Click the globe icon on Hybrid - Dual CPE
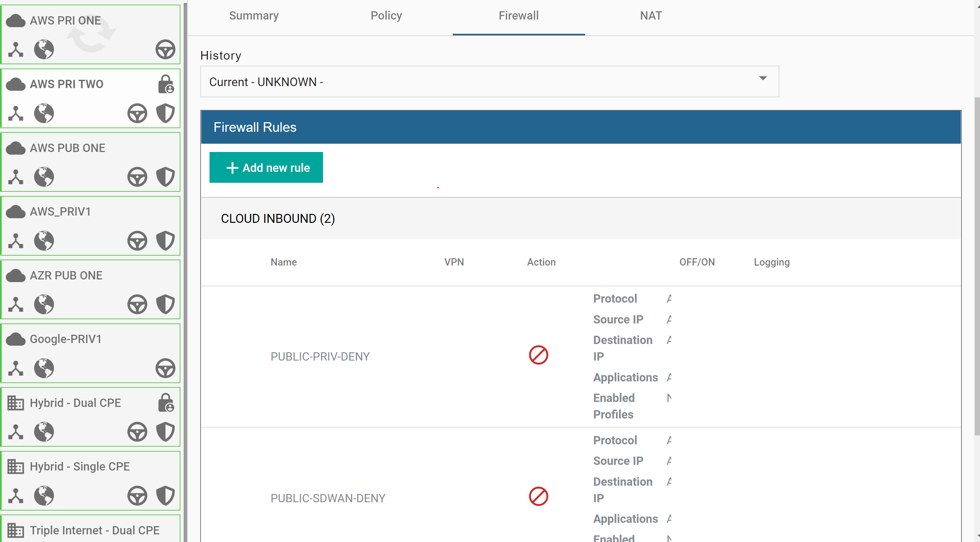 pyautogui.click(x=44, y=432)
